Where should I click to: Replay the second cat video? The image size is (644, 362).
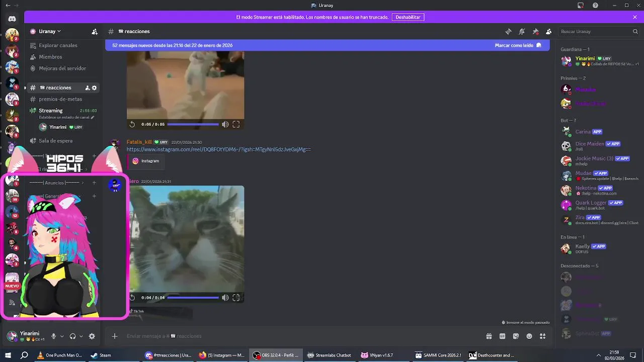(x=132, y=298)
